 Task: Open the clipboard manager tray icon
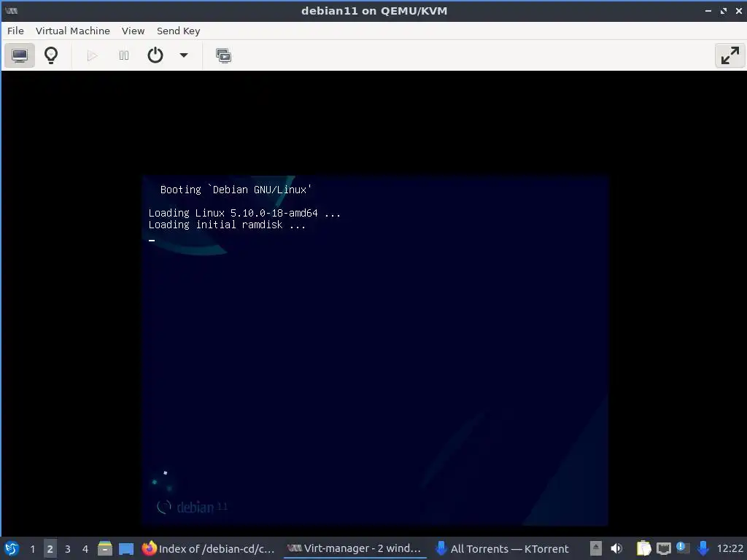coord(643,548)
